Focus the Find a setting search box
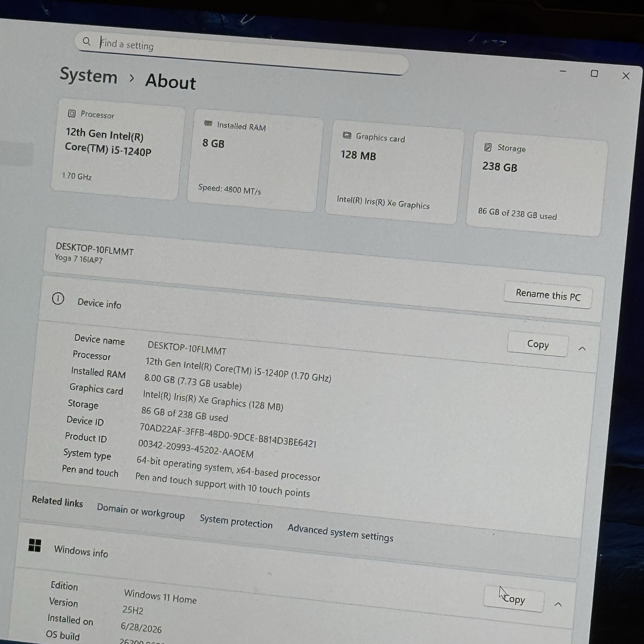This screenshot has width=644, height=644. (x=242, y=52)
